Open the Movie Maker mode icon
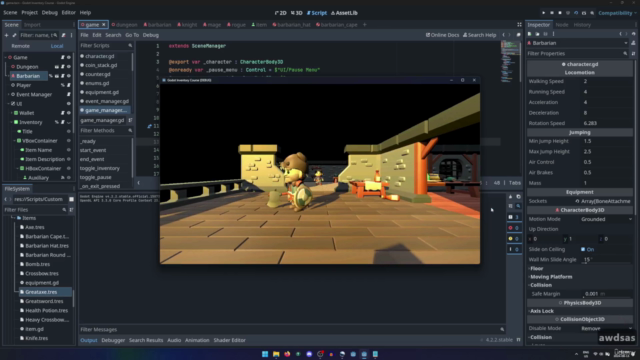 coord(592,13)
